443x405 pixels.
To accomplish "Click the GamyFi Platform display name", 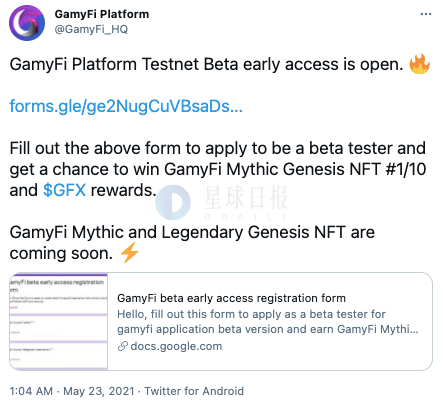I will (x=102, y=14).
